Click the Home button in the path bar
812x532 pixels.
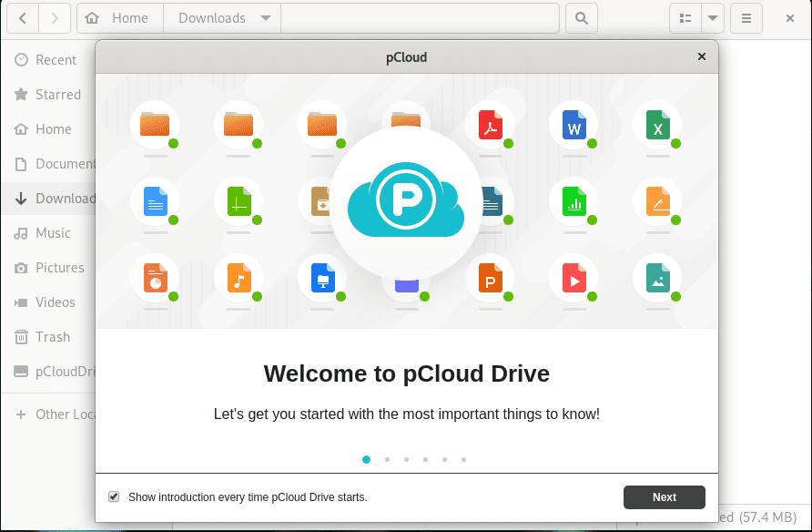point(120,18)
